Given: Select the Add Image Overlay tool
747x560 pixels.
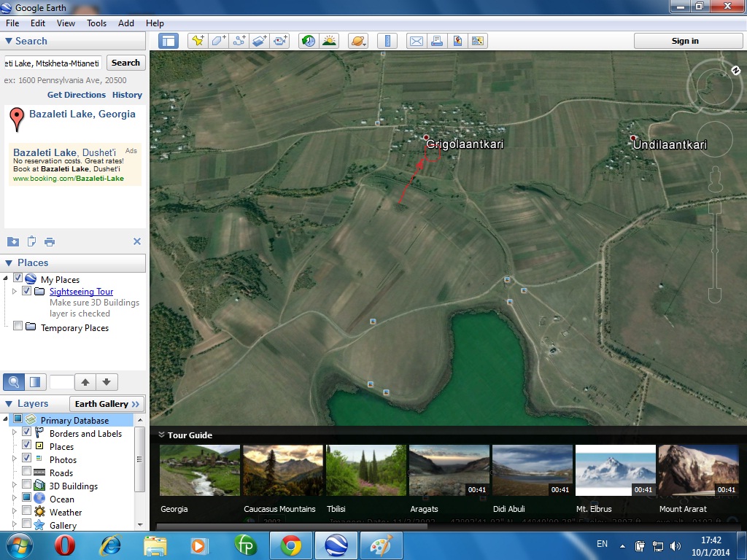Looking at the screenshot, I should 260,41.
